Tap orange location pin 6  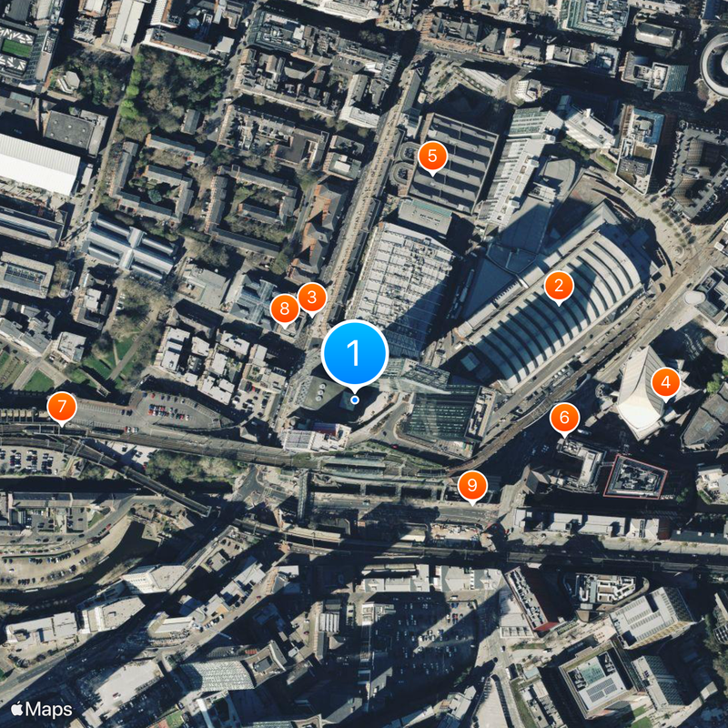click(564, 419)
